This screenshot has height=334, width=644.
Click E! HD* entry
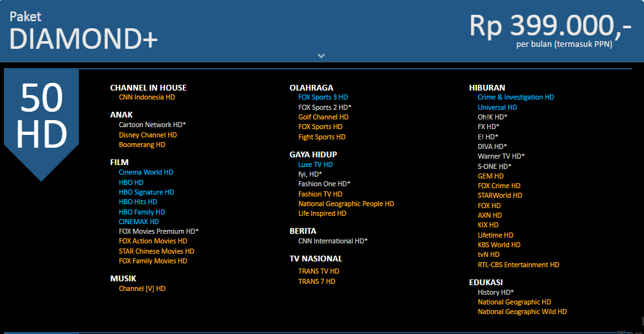coord(488,137)
